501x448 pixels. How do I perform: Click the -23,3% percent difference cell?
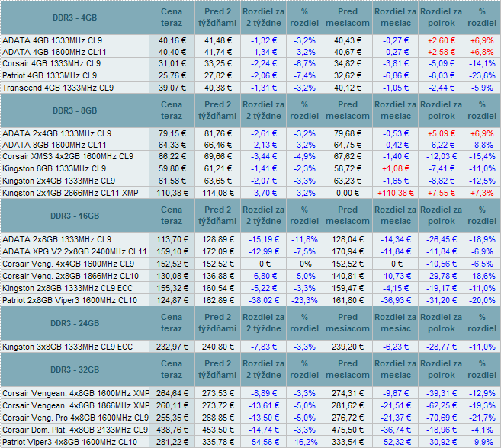tap(304, 300)
